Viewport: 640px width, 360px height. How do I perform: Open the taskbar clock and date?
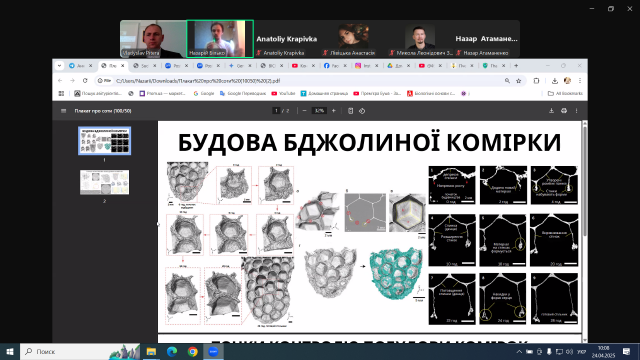603,351
